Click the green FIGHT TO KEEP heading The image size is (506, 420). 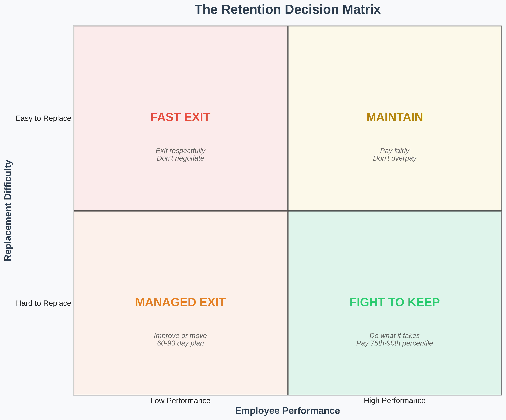[394, 302]
